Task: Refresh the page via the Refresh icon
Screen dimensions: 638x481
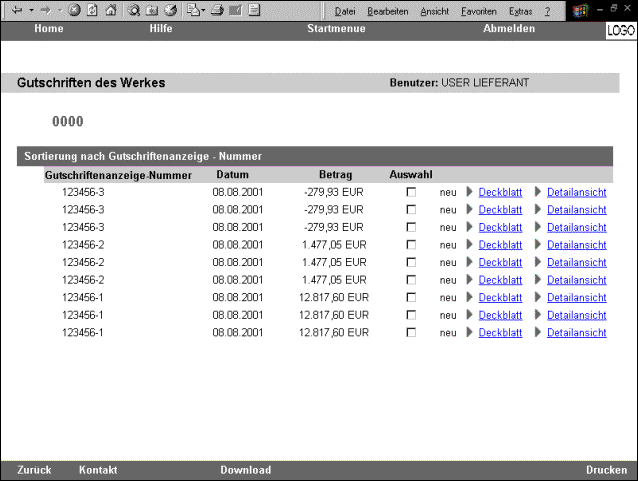Action: (x=93, y=10)
